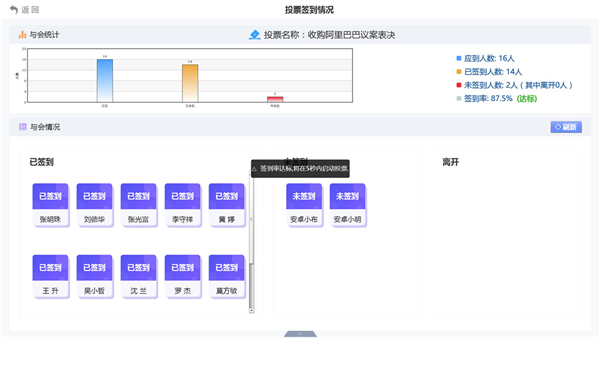Click the 与会统计 bar chart icon
This screenshot has width=600, height=371.
pyautogui.click(x=23, y=35)
